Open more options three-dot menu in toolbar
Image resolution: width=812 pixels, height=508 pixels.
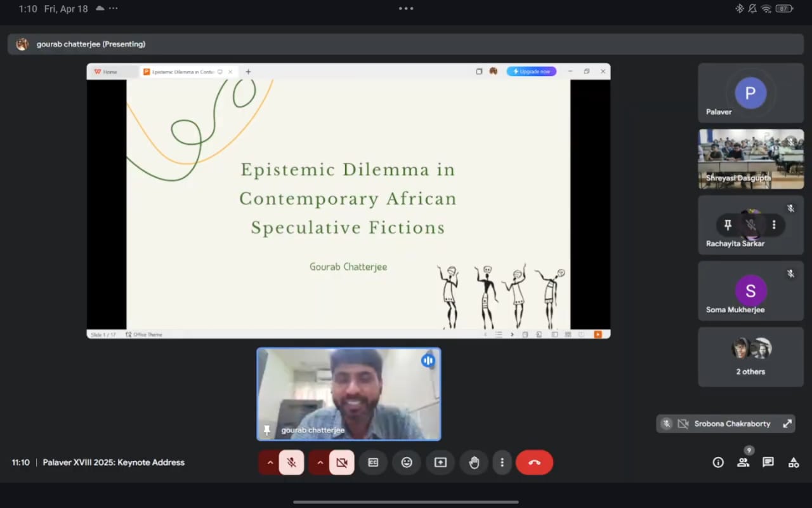[502, 462]
